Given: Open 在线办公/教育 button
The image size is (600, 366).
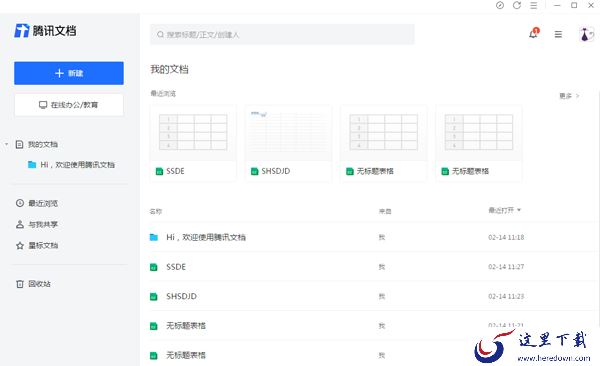Looking at the screenshot, I should 69,105.
